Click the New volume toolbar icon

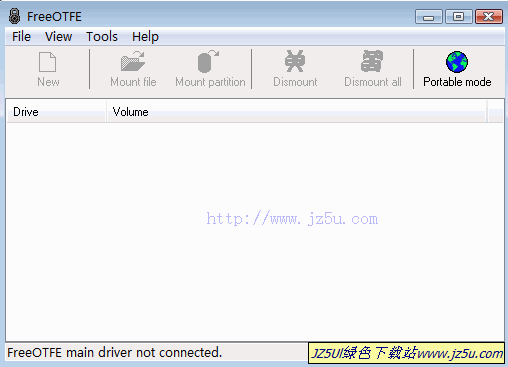(48, 62)
